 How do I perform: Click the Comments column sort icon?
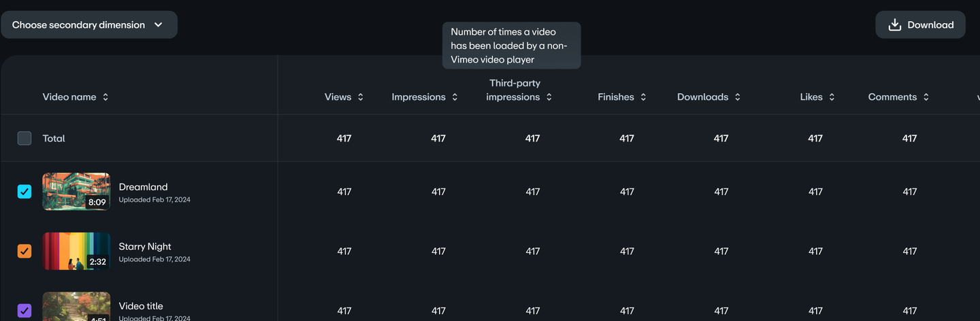[926, 97]
